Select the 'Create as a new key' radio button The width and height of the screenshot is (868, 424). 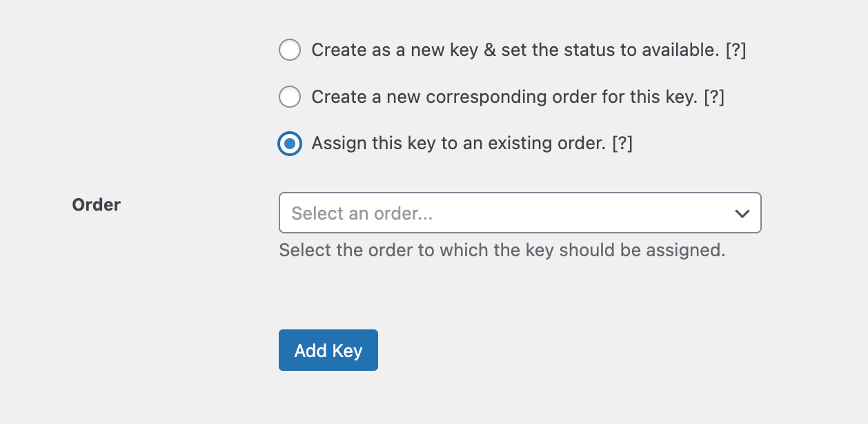tap(290, 50)
